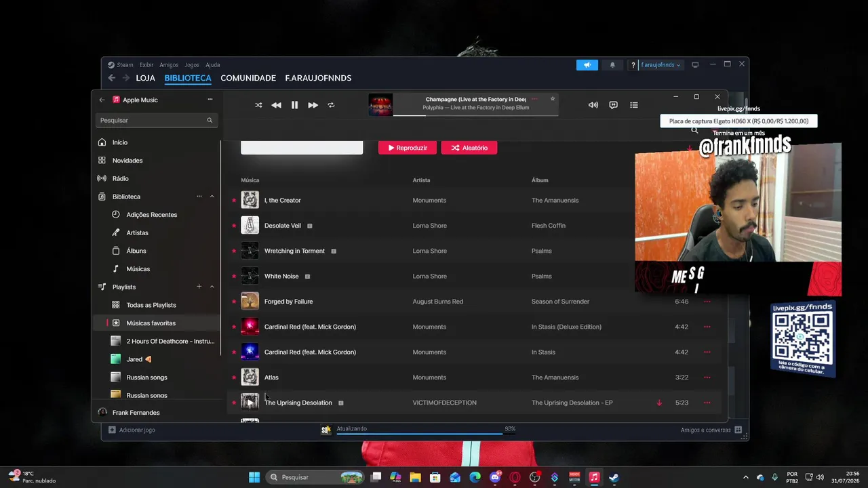Pause the currently playing song
This screenshot has width=868, height=488.
(294, 105)
